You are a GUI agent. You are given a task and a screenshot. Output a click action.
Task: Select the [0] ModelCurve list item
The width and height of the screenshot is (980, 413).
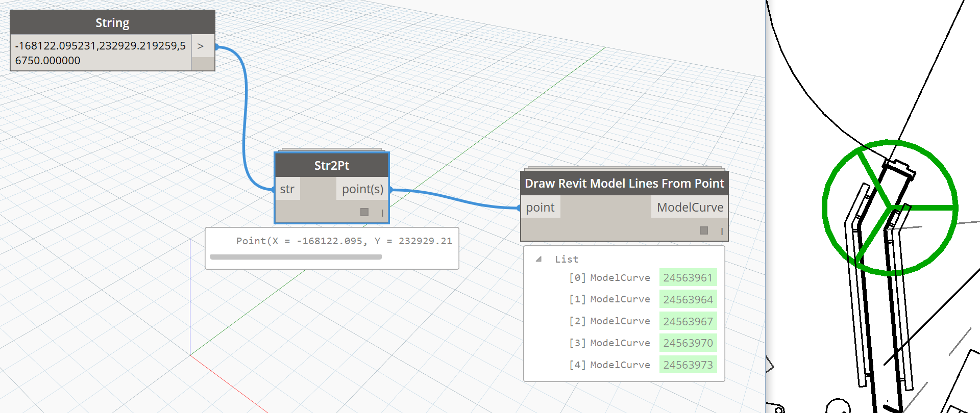(609, 278)
